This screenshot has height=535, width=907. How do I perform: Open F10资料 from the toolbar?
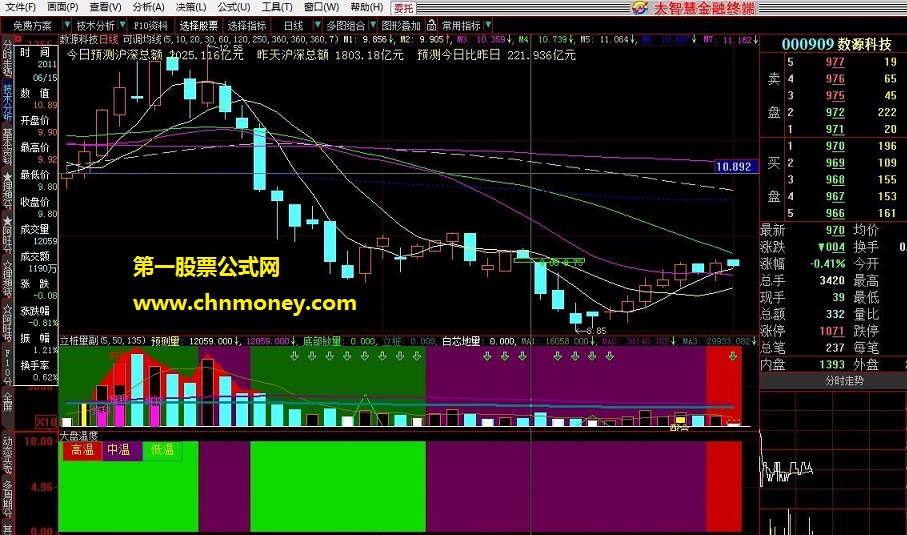coord(150,26)
